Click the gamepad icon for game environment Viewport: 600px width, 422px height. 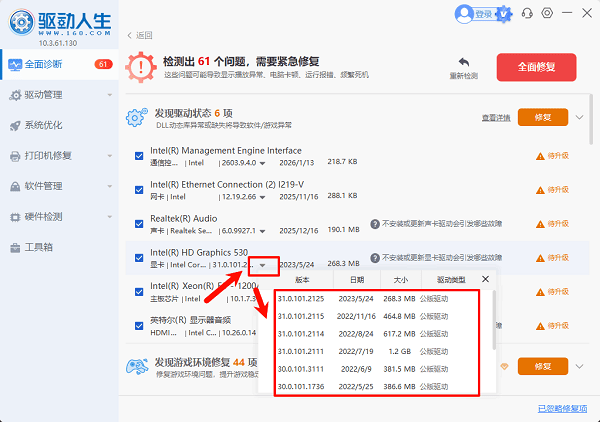(x=137, y=366)
